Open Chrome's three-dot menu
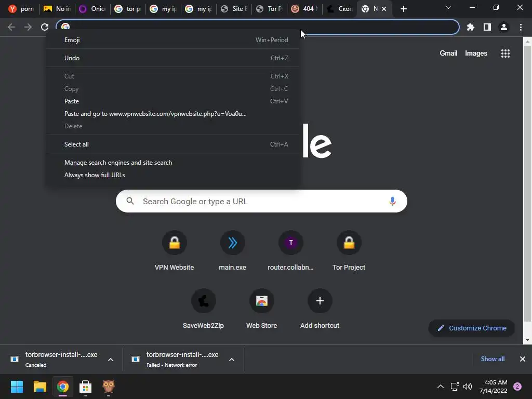The height and width of the screenshot is (399, 532). [x=521, y=27]
